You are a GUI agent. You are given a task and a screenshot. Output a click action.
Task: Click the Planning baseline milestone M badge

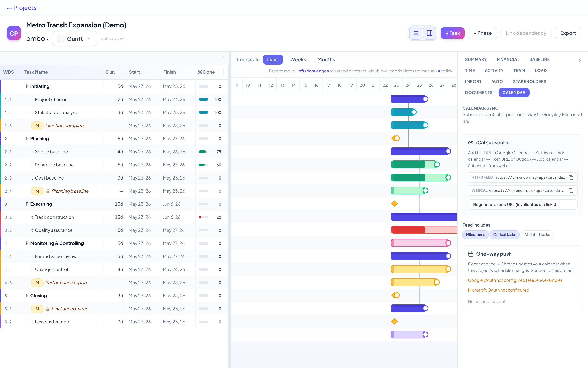pyautogui.click(x=37, y=191)
